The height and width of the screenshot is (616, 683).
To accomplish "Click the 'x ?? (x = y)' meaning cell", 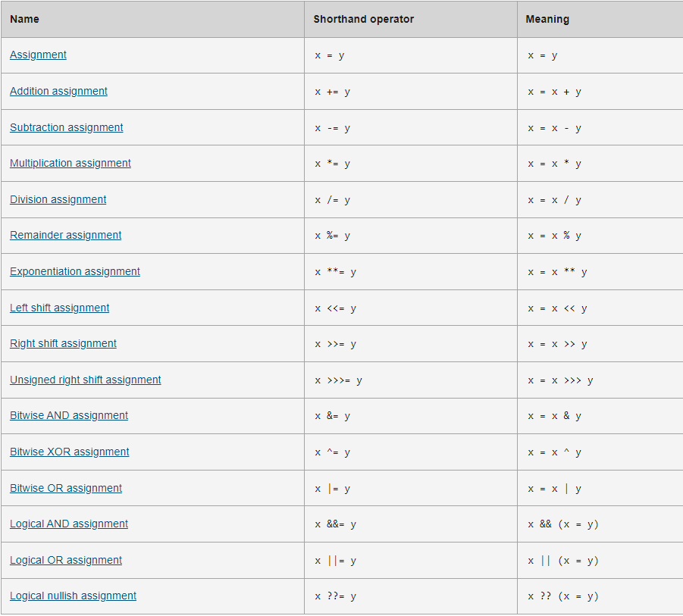I will [x=562, y=596].
